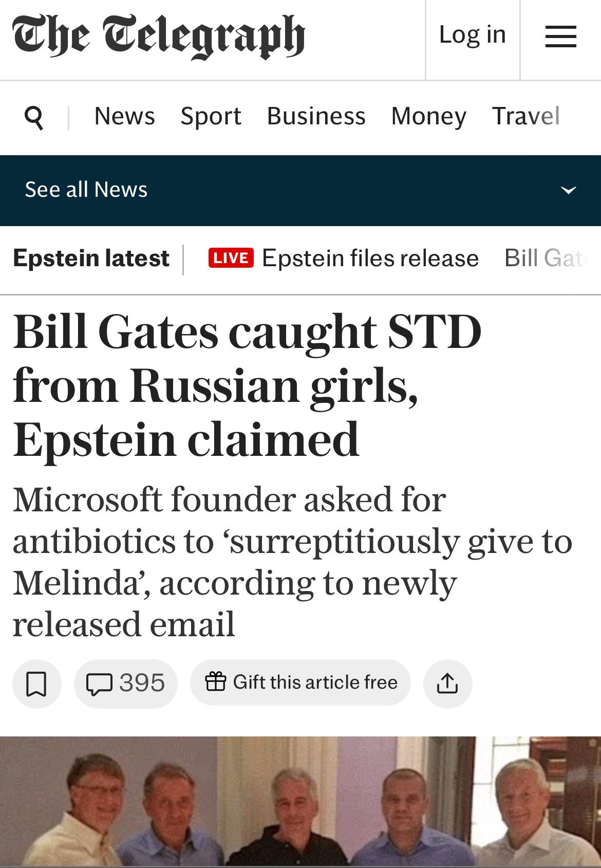
Task: Share the article via the share icon
Action: coord(447,684)
